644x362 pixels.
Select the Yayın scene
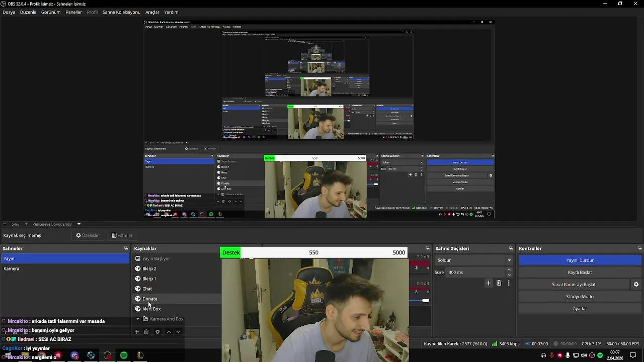[x=65, y=258]
